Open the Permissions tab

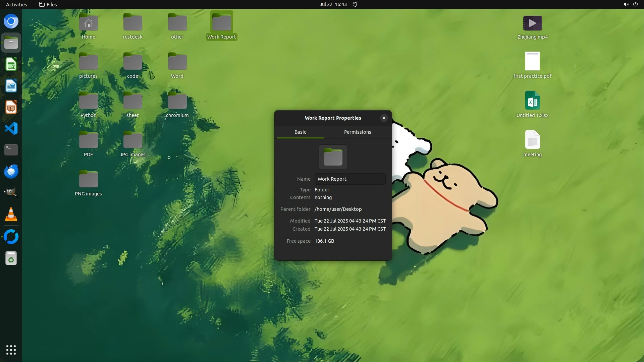[357, 132]
